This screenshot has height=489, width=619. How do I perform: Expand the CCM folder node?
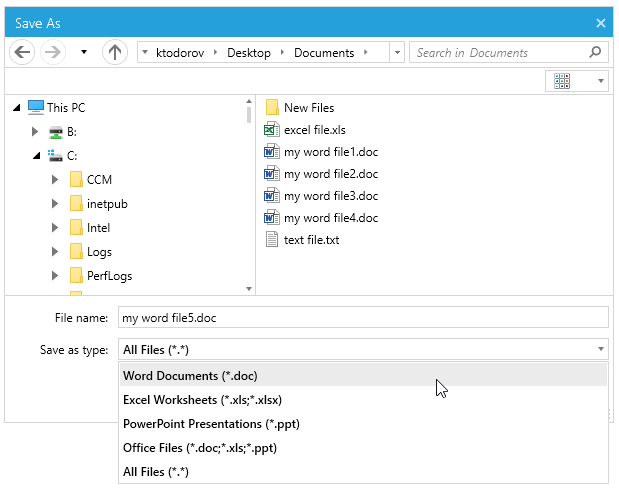pyautogui.click(x=55, y=180)
